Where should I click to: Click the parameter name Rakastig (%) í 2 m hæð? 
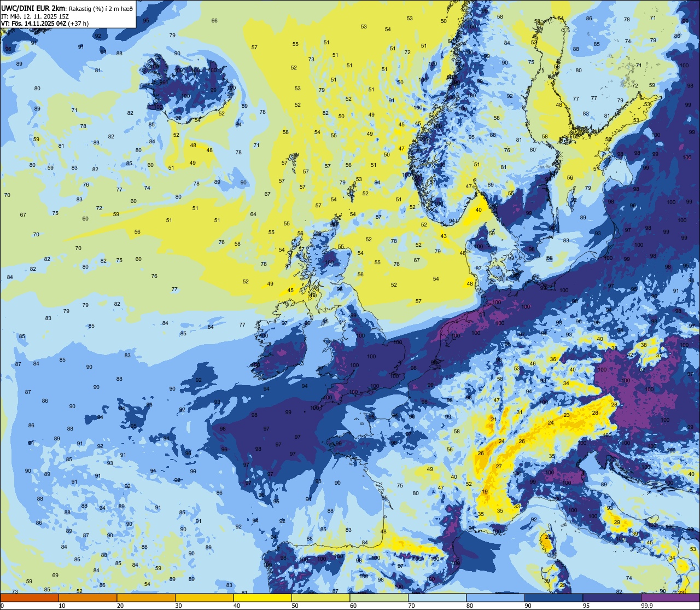coord(101,9)
